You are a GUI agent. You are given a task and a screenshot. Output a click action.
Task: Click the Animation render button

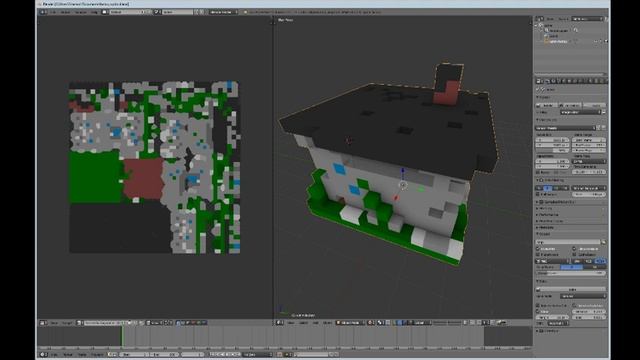pyautogui.click(x=570, y=105)
